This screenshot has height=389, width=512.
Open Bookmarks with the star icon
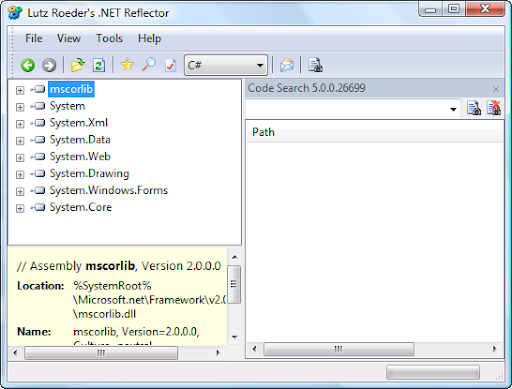click(x=127, y=65)
